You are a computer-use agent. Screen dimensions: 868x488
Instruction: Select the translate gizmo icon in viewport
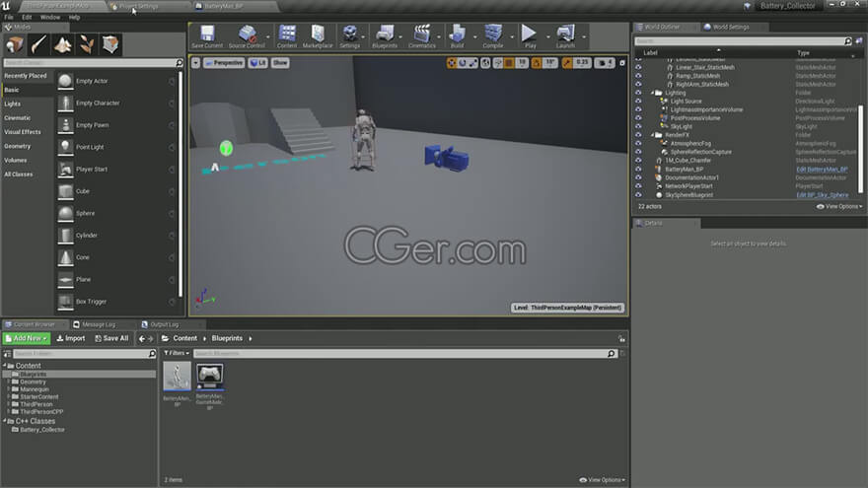click(x=451, y=63)
